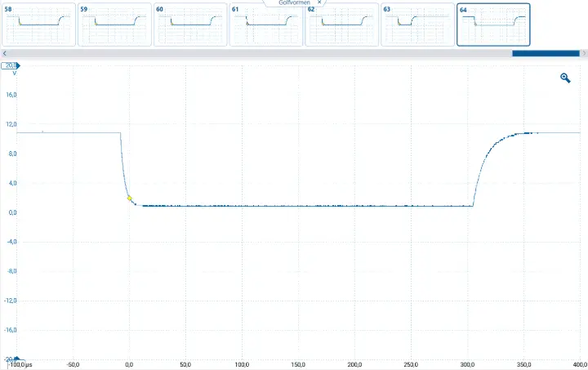
Task: Select the 20,0 V upper axis handle
Action: [11, 65]
